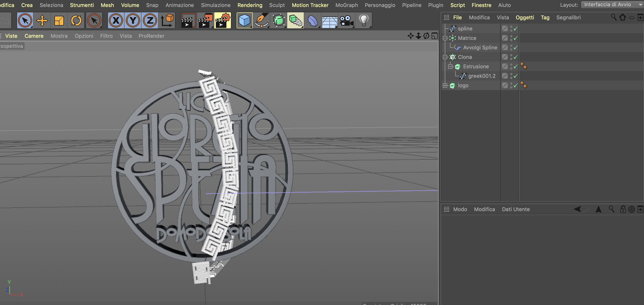
Task: Click the Cube primitive icon
Action: pyautogui.click(x=244, y=21)
